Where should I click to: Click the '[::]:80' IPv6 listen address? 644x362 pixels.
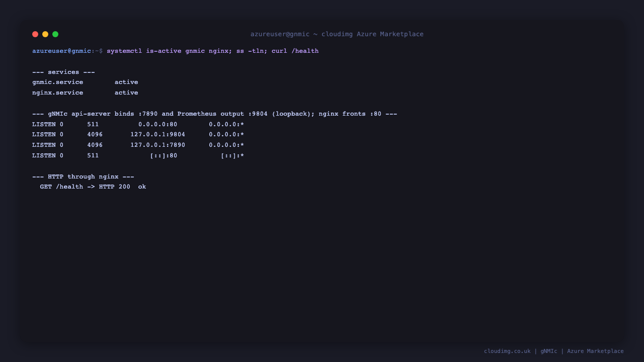(x=164, y=155)
